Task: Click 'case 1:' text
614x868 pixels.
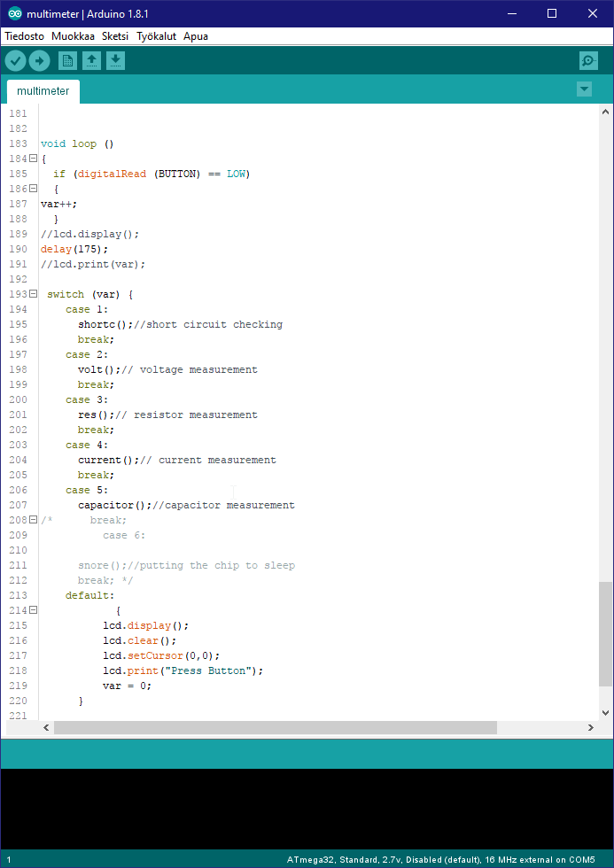Action: click(87, 309)
